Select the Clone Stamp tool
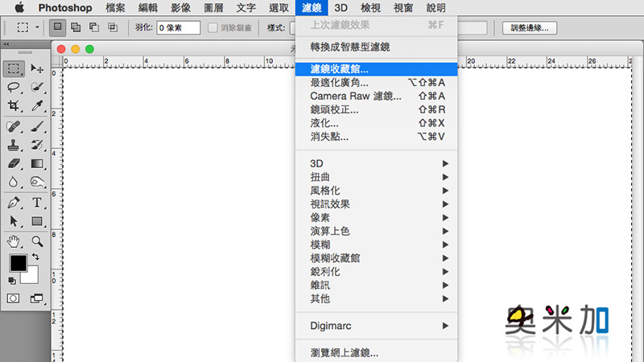The width and height of the screenshot is (644, 362). [14, 145]
